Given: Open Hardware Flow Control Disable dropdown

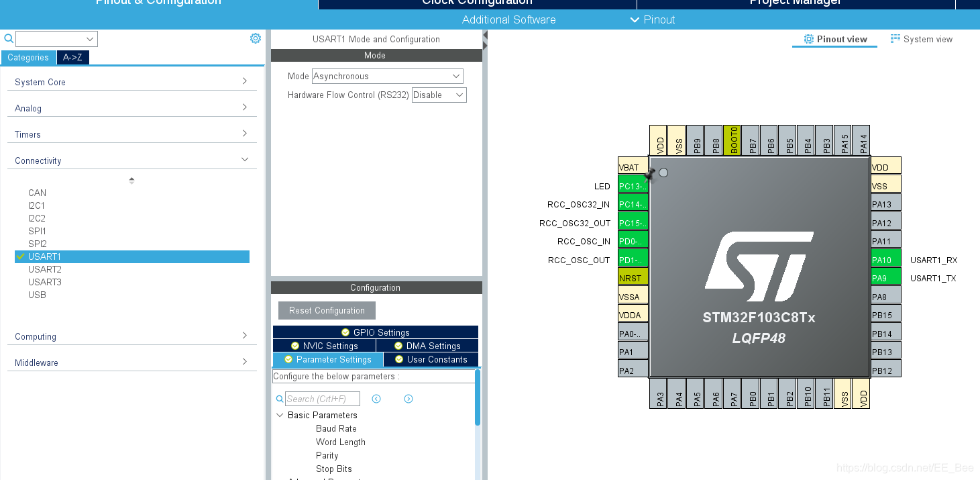Looking at the screenshot, I should 439,95.
